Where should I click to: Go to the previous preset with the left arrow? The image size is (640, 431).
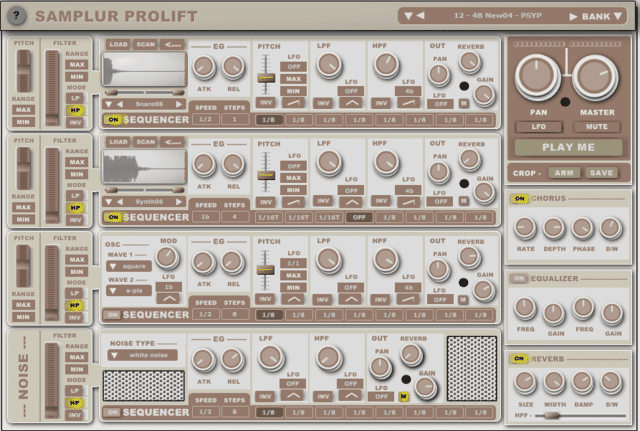[420, 16]
